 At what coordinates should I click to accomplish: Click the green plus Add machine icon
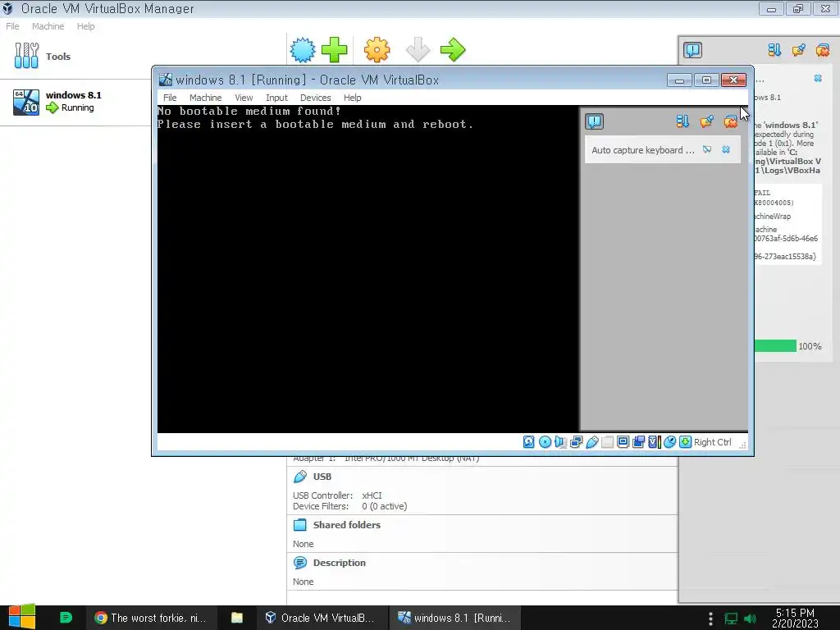(335, 50)
